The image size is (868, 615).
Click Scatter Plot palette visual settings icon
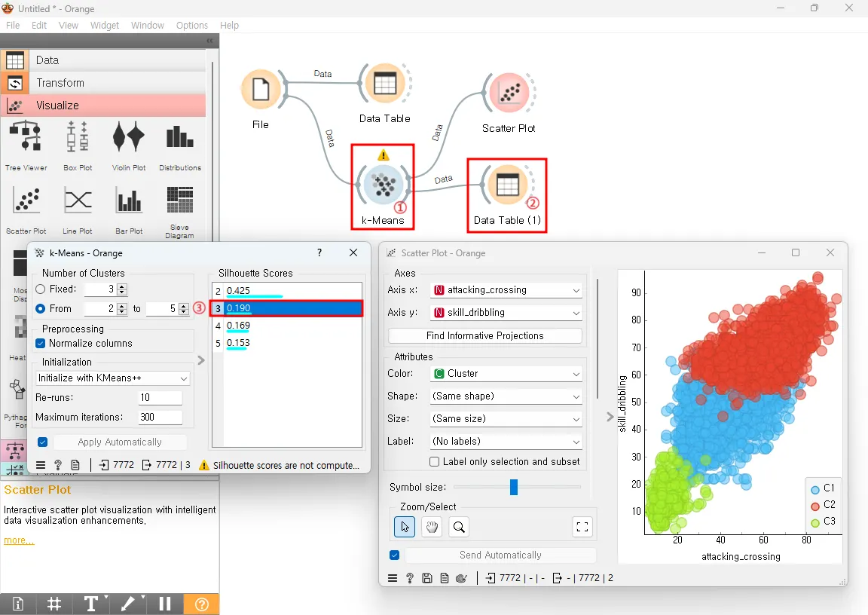pyautogui.click(x=462, y=578)
